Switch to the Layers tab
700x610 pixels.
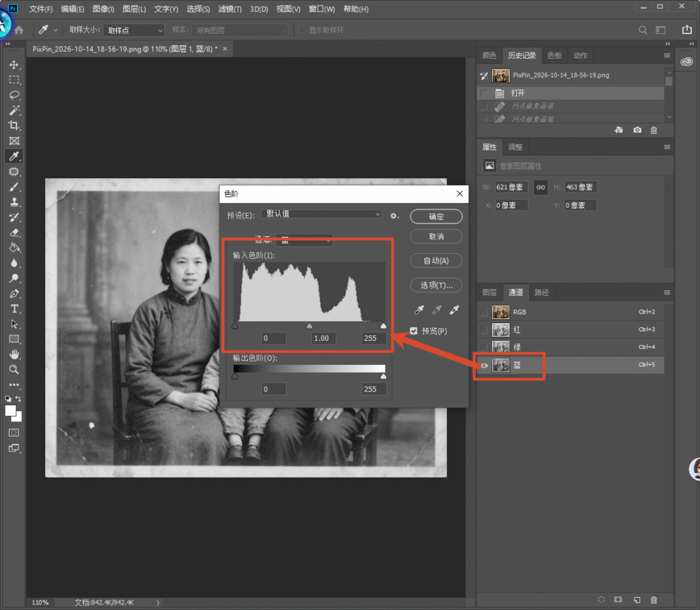click(x=489, y=293)
